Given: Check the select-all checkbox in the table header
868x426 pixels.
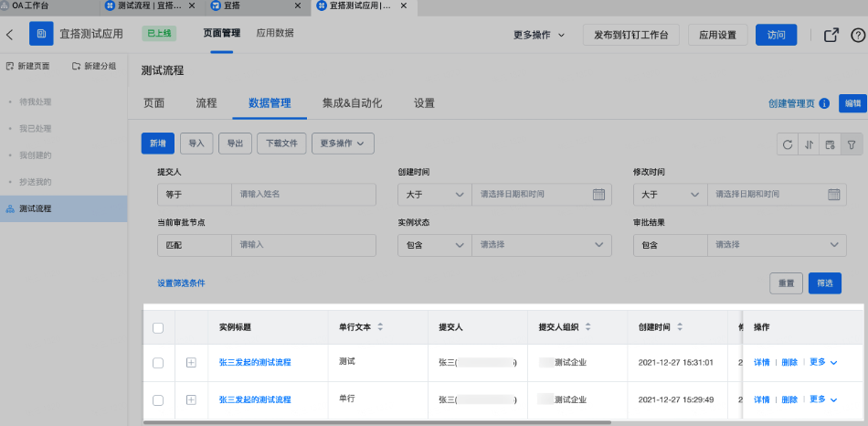Looking at the screenshot, I should coord(158,328).
